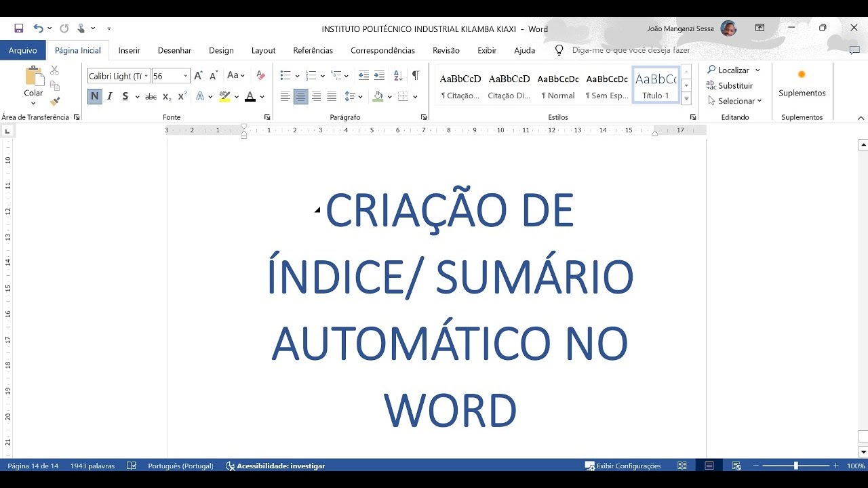Open the Parágrafo dialog launcher
Image resolution: width=868 pixels, height=488 pixels.
coord(423,117)
